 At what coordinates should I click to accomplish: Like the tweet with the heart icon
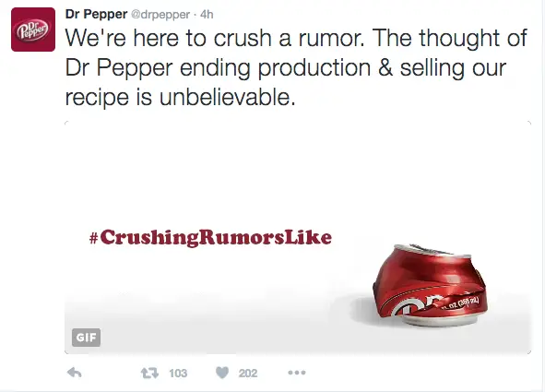[222, 373]
